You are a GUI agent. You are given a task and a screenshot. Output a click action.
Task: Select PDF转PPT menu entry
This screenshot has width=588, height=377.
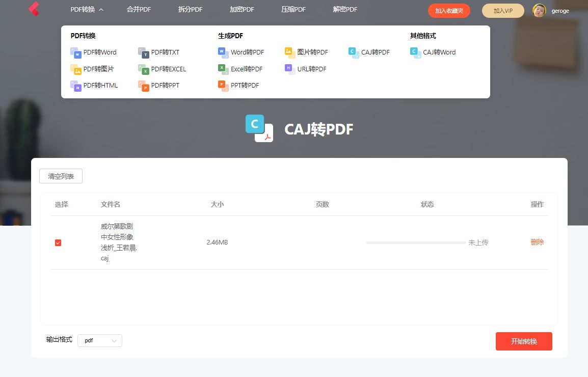pyautogui.click(x=165, y=86)
